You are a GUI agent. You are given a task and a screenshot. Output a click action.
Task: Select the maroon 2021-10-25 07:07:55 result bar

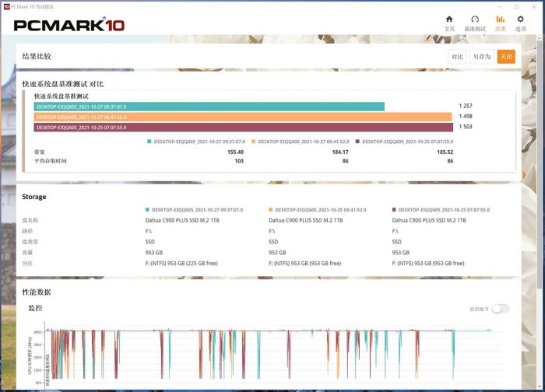(243, 127)
